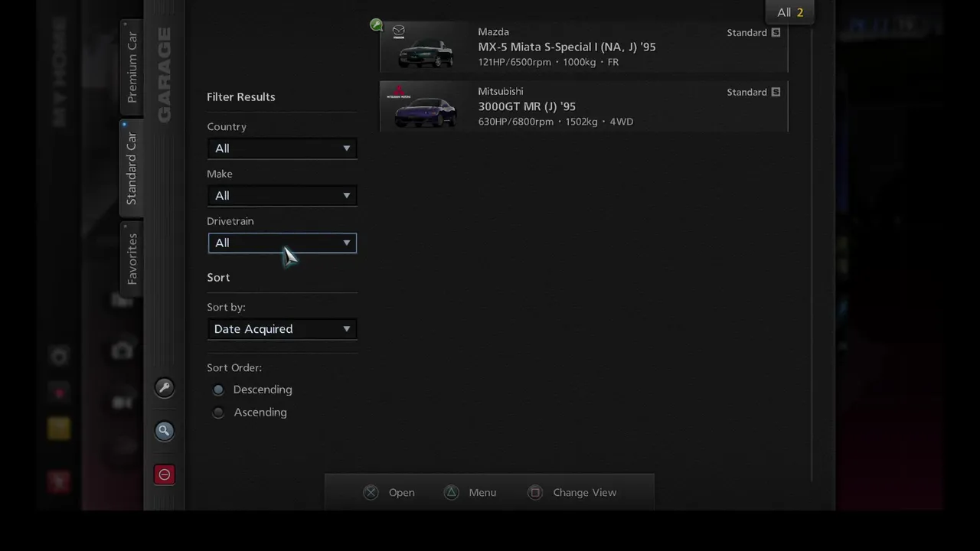Switch to the Premium Car tab
The height and width of the screenshot is (551, 980).
click(x=132, y=67)
